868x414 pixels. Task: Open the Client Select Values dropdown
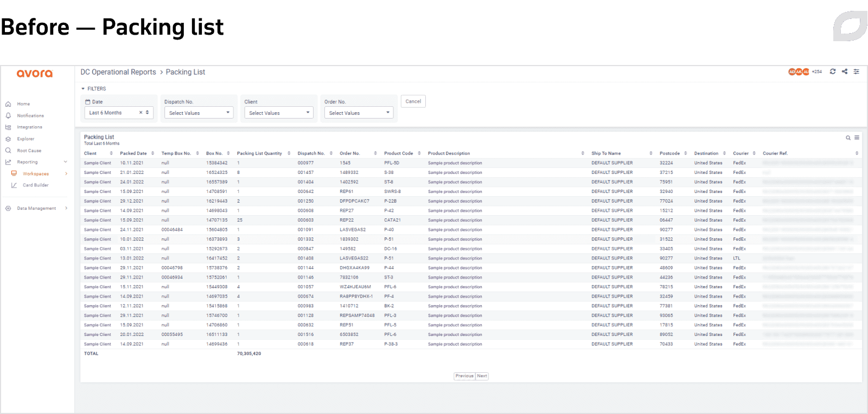coord(279,113)
